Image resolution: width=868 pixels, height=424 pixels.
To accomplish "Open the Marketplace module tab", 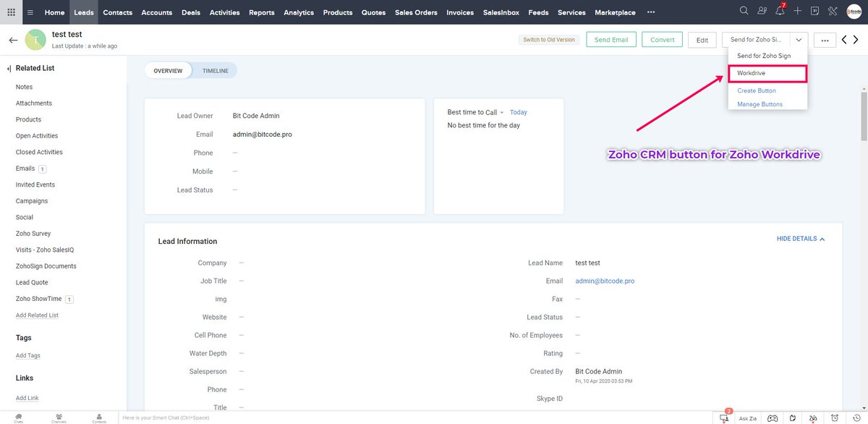I will coord(615,12).
